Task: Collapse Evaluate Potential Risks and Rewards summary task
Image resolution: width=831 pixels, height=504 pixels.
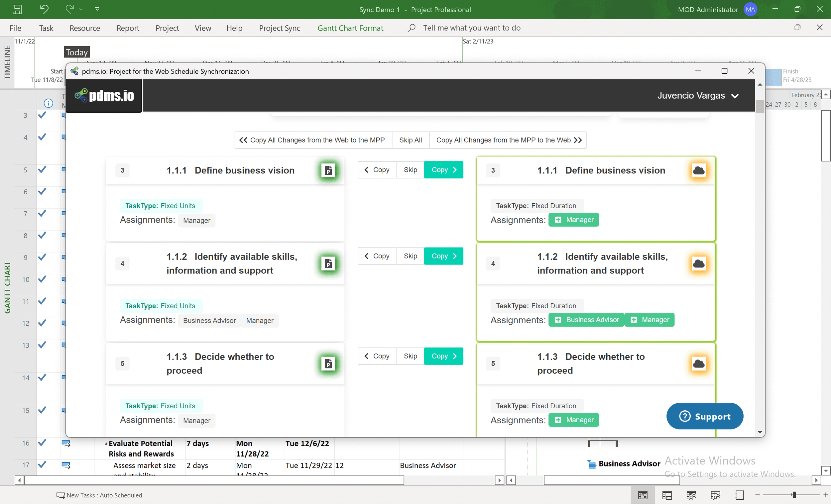Action: coord(106,444)
